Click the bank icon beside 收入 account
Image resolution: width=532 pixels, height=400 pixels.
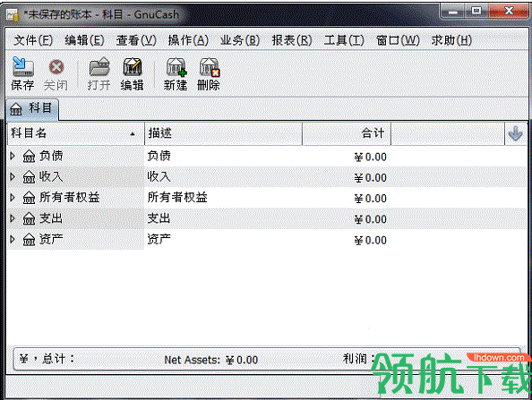[30, 177]
